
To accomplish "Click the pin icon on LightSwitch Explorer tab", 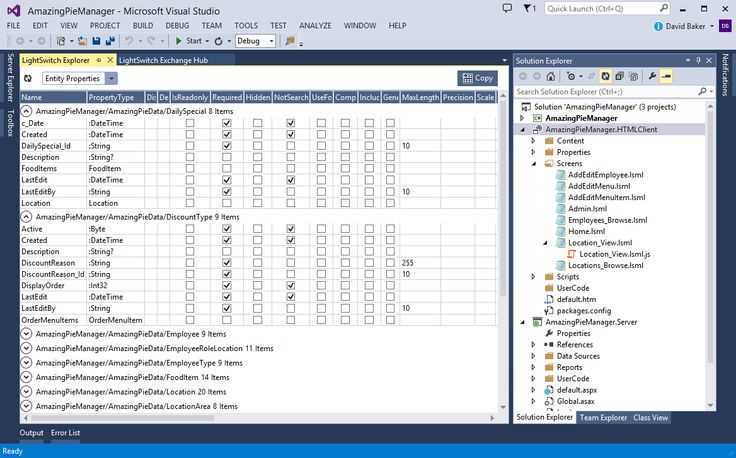I will [x=99, y=60].
